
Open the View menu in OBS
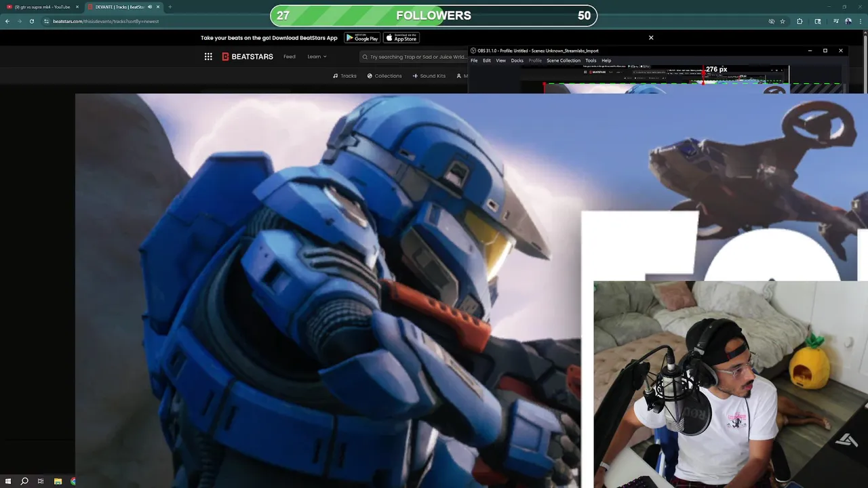(x=500, y=60)
